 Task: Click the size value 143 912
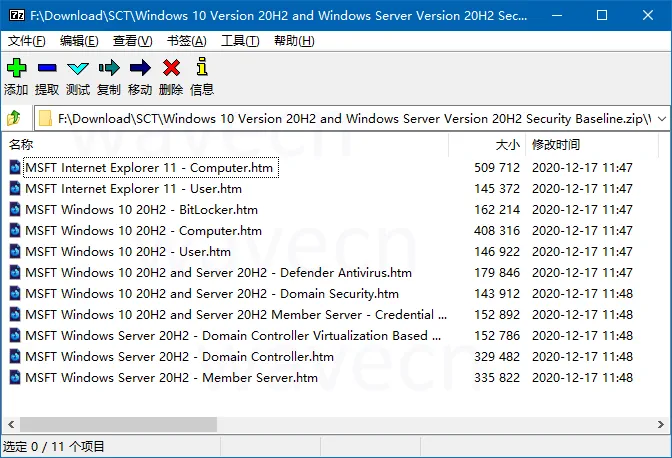pos(497,293)
